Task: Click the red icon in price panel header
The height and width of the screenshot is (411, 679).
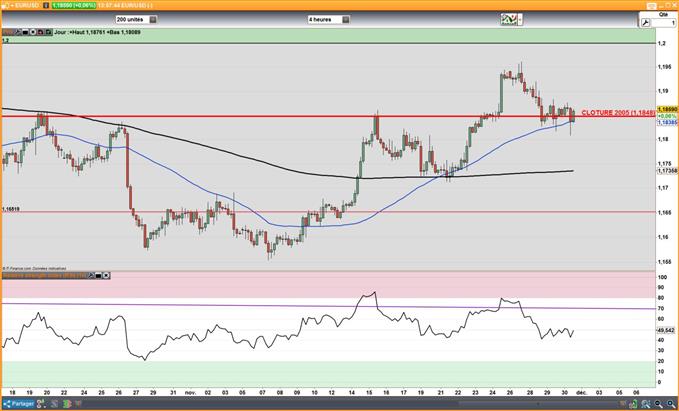Action: click(x=40, y=32)
